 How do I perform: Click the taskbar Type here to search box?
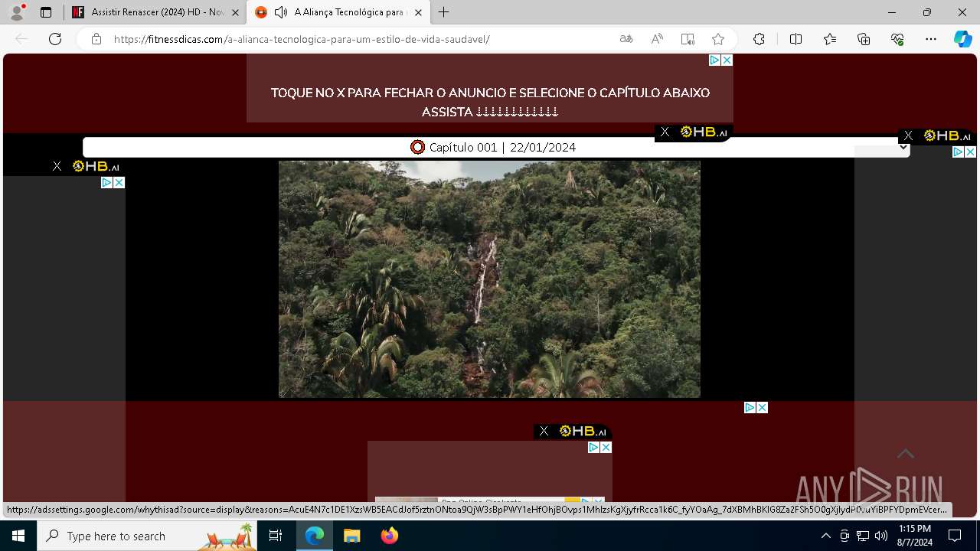click(147, 536)
